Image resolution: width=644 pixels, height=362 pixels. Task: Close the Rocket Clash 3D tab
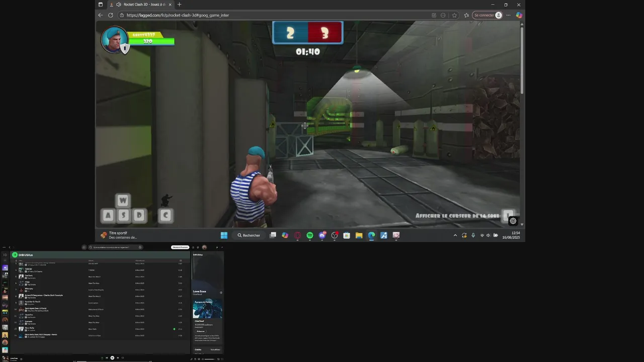click(x=170, y=5)
